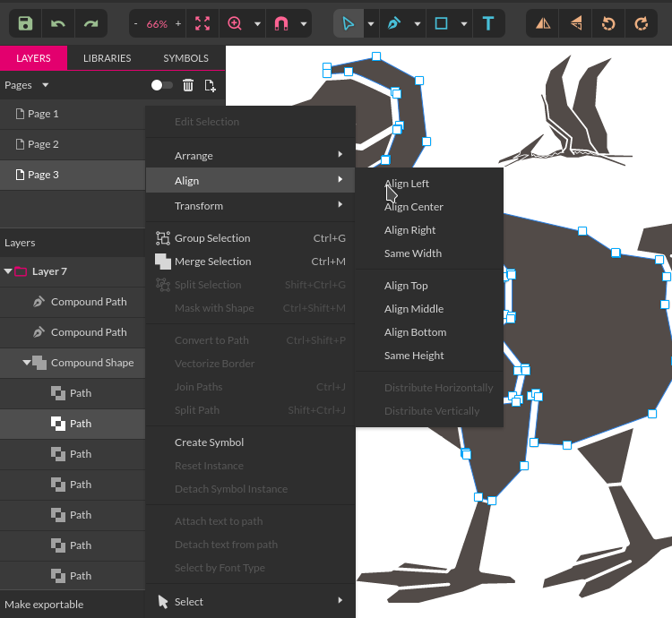Open the Pages dropdown arrow

[x=46, y=85]
